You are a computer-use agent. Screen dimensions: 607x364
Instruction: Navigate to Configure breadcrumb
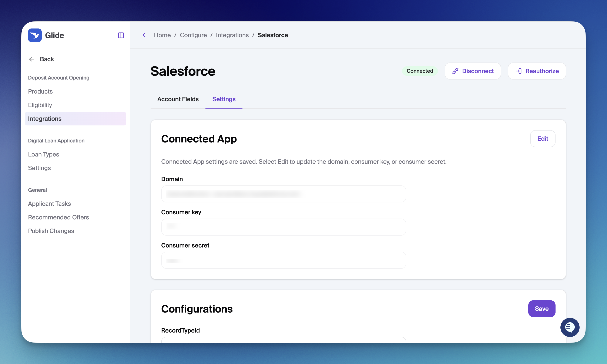[193, 35]
